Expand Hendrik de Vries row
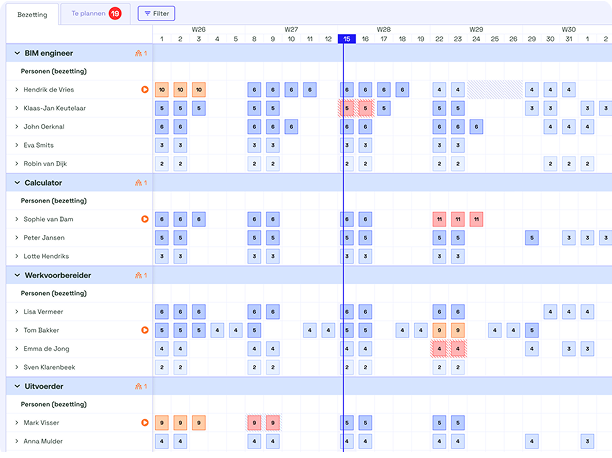The image size is (612, 458). [x=16, y=90]
